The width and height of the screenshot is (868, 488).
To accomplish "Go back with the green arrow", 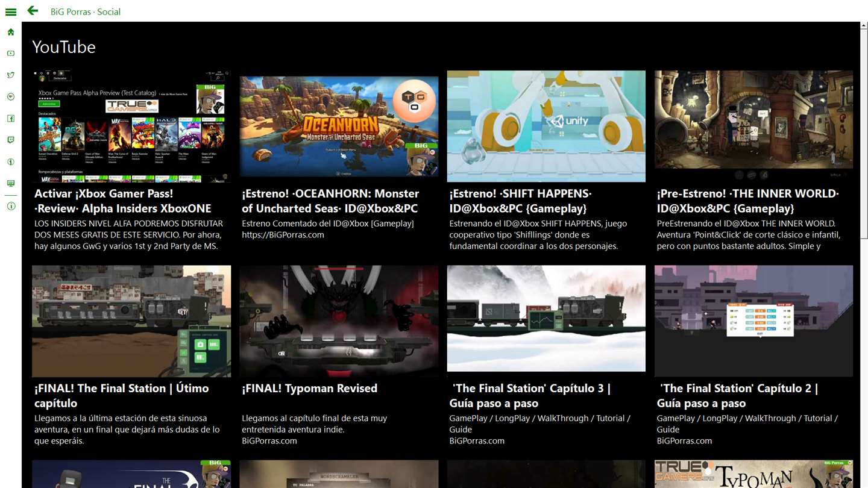I will (x=33, y=11).
